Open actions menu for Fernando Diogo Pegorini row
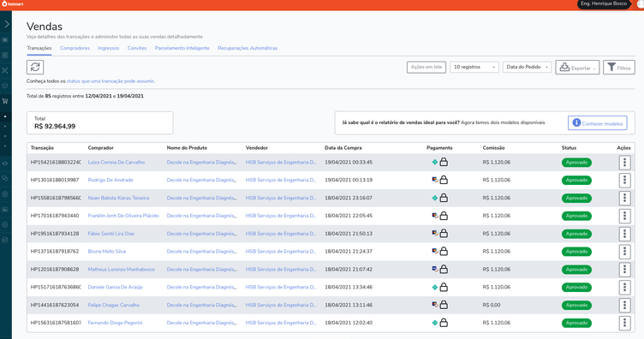644x339 pixels. tap(624, 323)
